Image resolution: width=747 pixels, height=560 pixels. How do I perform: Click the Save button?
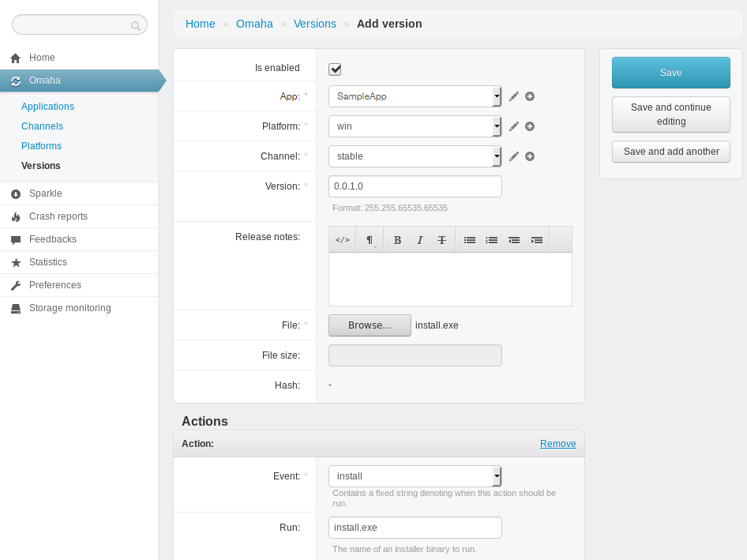(x=670, y=73)
